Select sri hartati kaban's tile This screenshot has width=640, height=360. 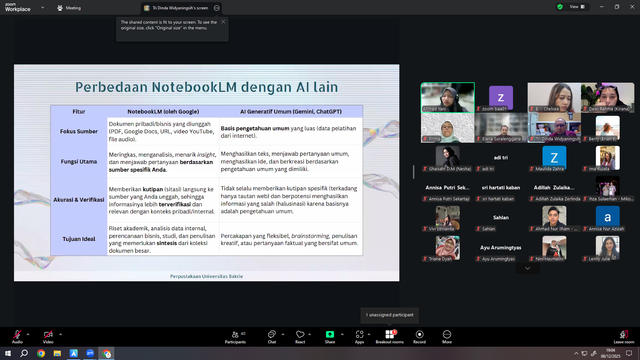point(501,188)
